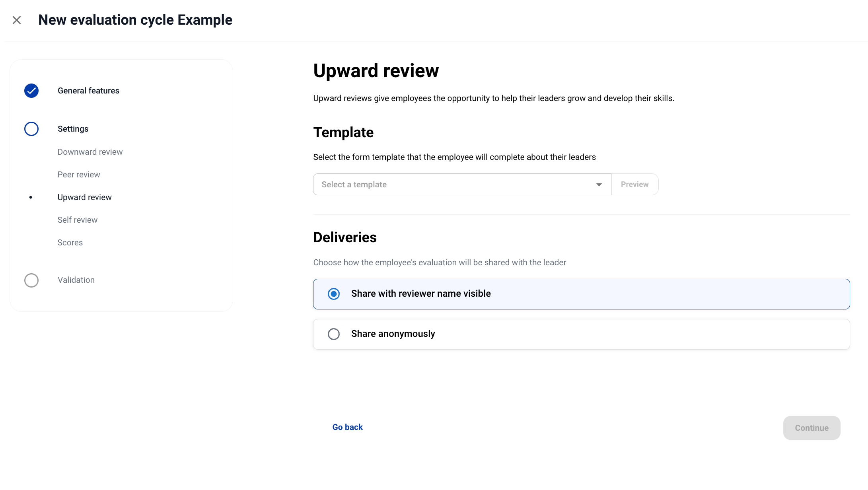Viewport: 868px width, 490px height.
Task: Click the General features completed checkmark icon
Action: click(31, 91)
